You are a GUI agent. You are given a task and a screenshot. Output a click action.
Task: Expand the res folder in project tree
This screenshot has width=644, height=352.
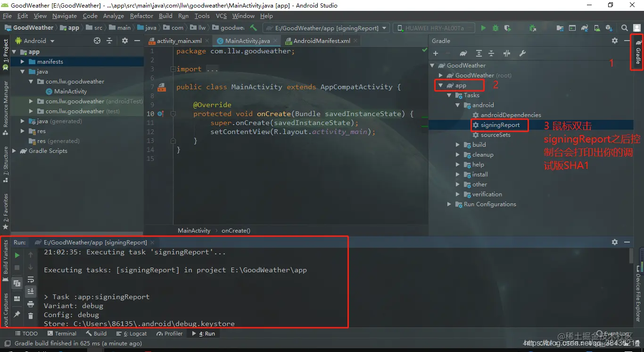pyautogui.click(x=22, y=131)
